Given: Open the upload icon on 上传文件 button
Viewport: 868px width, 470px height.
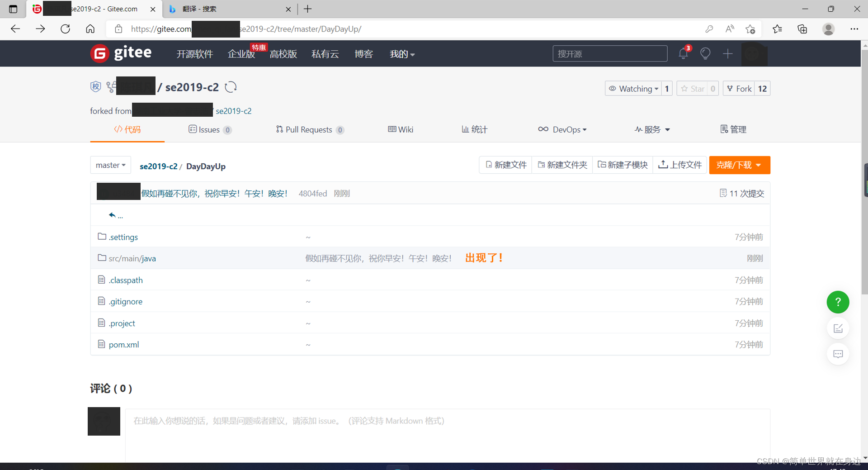Looking at the screenshot, I should [x=663, y=165].
